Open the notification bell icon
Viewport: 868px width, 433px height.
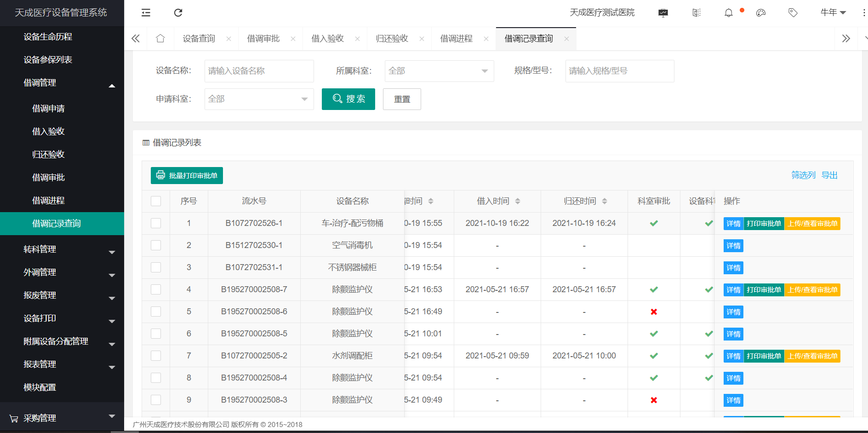click(729, 13)
